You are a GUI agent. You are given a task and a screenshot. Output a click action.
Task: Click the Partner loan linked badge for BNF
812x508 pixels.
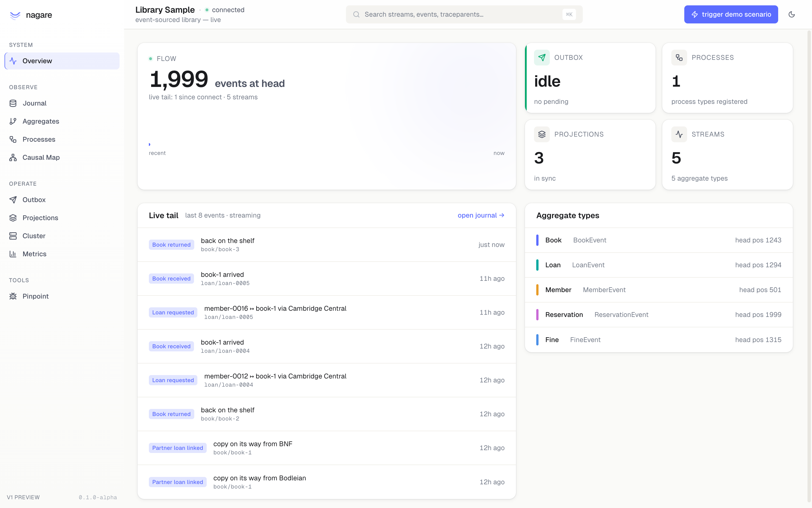click(x=178, y=448)
